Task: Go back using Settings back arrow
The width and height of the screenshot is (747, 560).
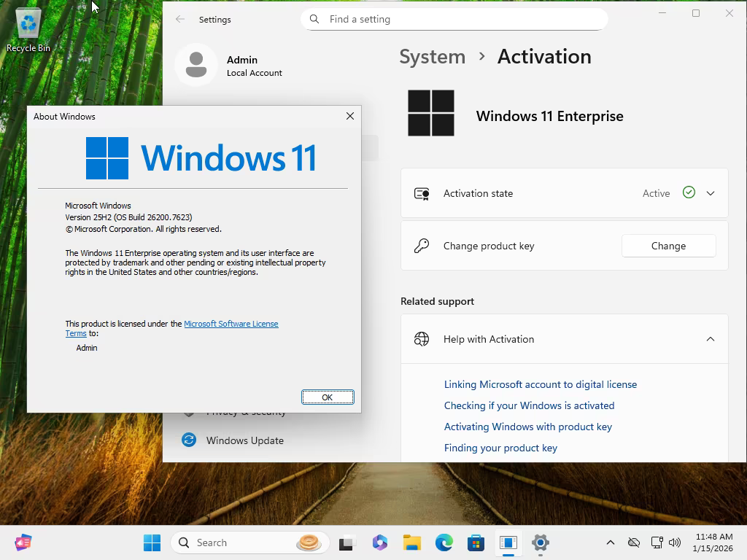Action: coord(180,19)
